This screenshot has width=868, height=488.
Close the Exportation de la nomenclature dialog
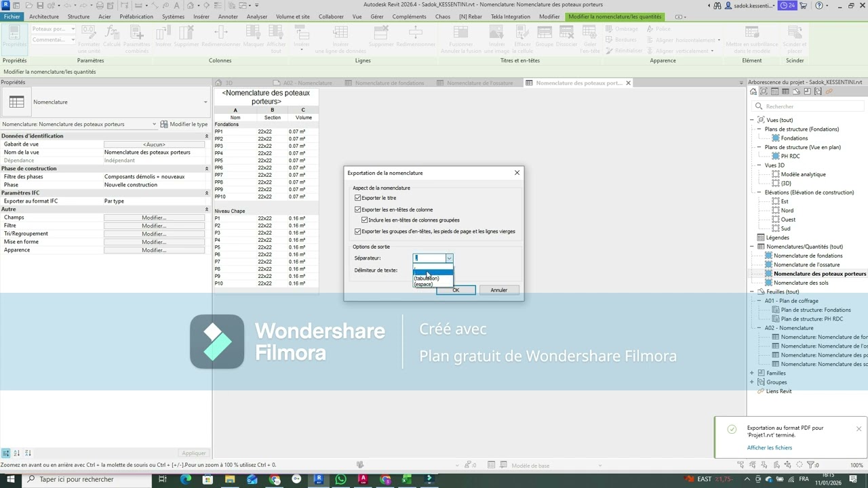point(517,173)
